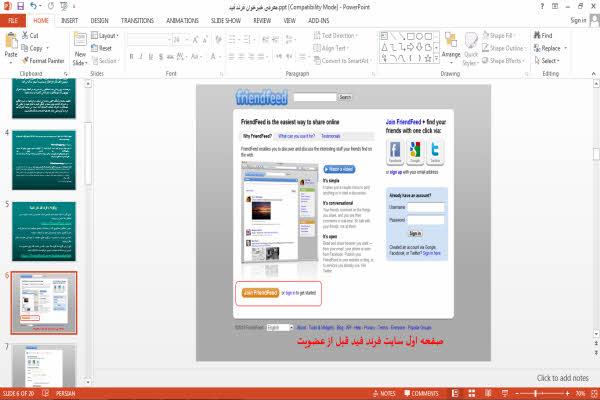Click 'Click to add notes' area

pos(562,378)
